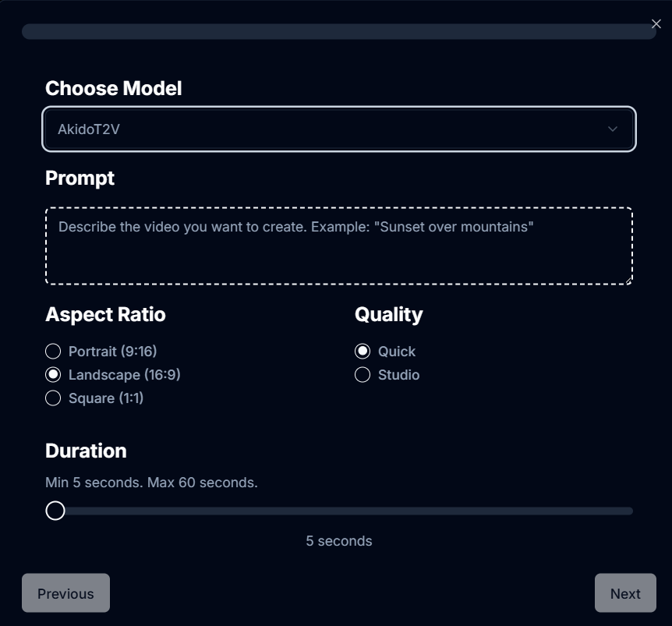The height and width of the screenshot is (626, 672).
Task: Click the "Square (1:1)" label text
Action: tap(106, 398)
